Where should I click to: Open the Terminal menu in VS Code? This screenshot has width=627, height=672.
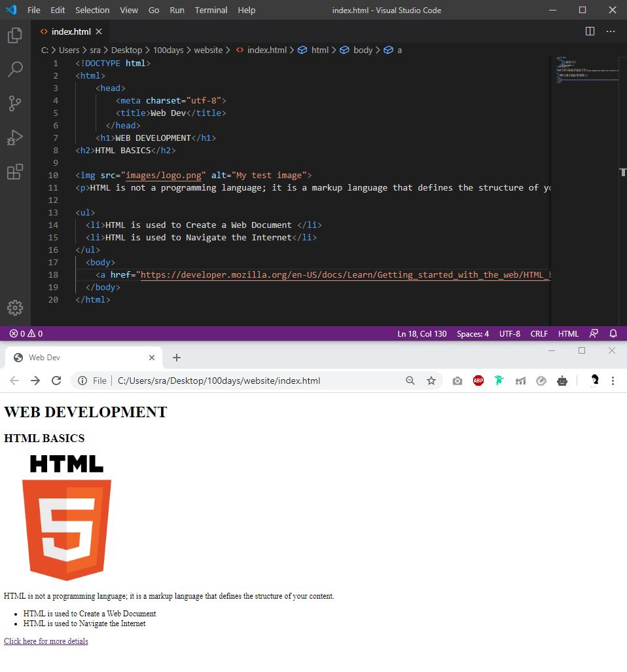[211, 10]
